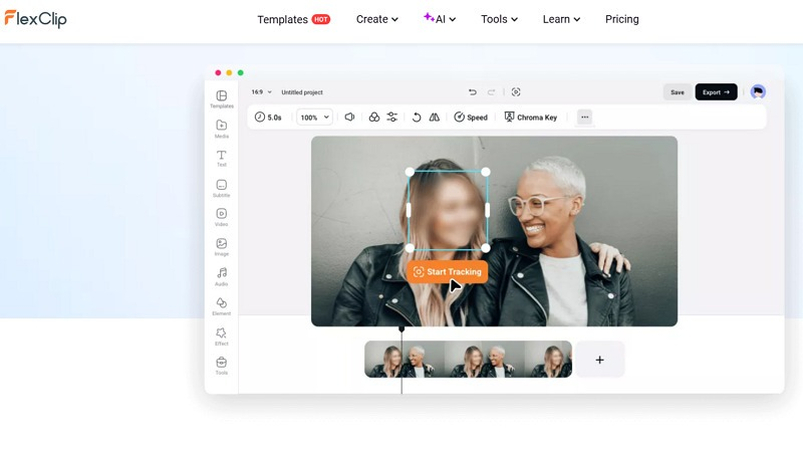Click the redo arrow icon

pos(491,92)
